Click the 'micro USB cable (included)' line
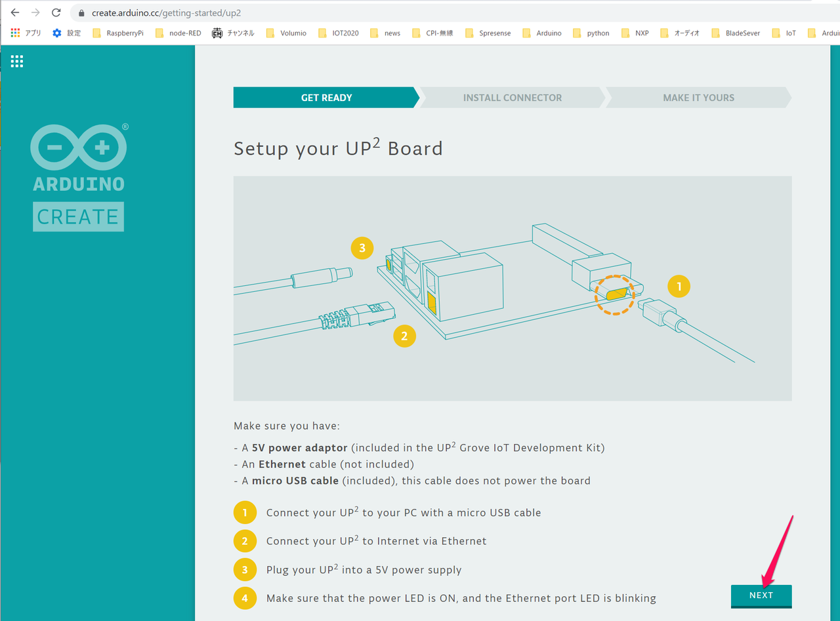 point(412,481)
